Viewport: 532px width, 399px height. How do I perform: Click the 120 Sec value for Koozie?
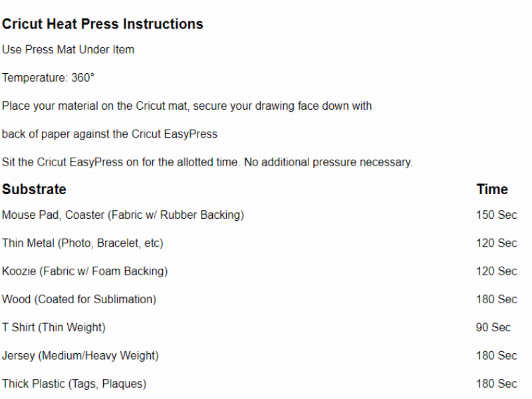pos(496,271)
